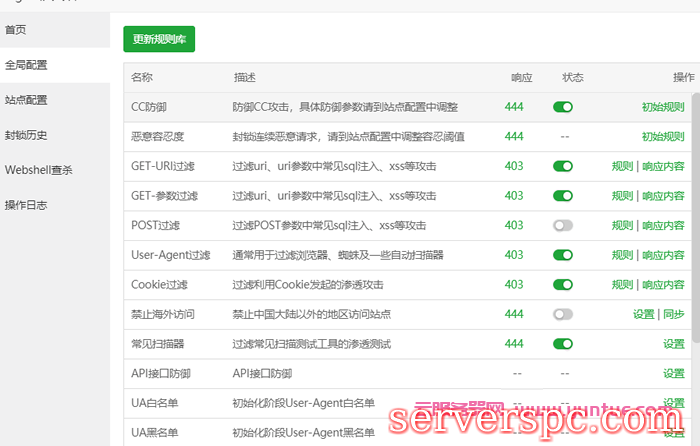This screenshot has width=700, height=446.
Task: Click 规则 link in the POST过滤 row
Action: coord(622,226)
